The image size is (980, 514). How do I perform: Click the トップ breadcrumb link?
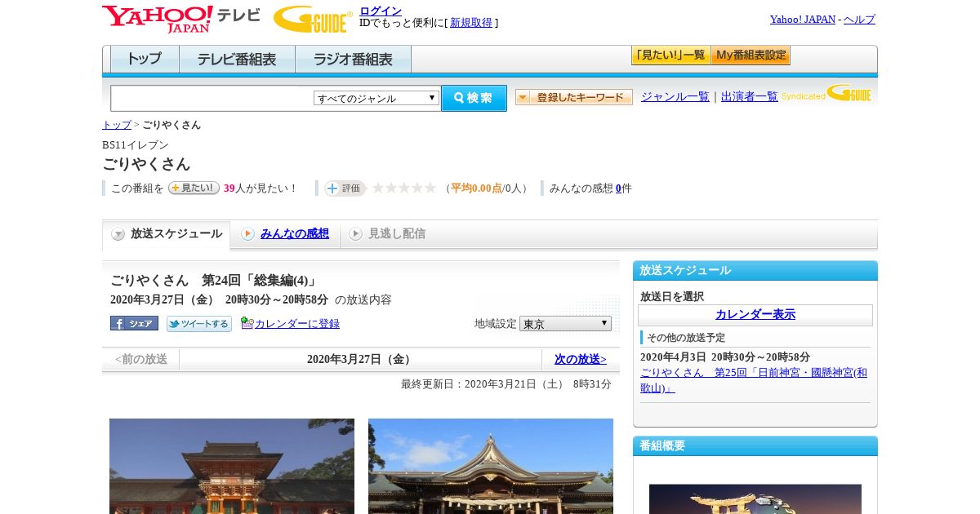click(x=117, y=125)
